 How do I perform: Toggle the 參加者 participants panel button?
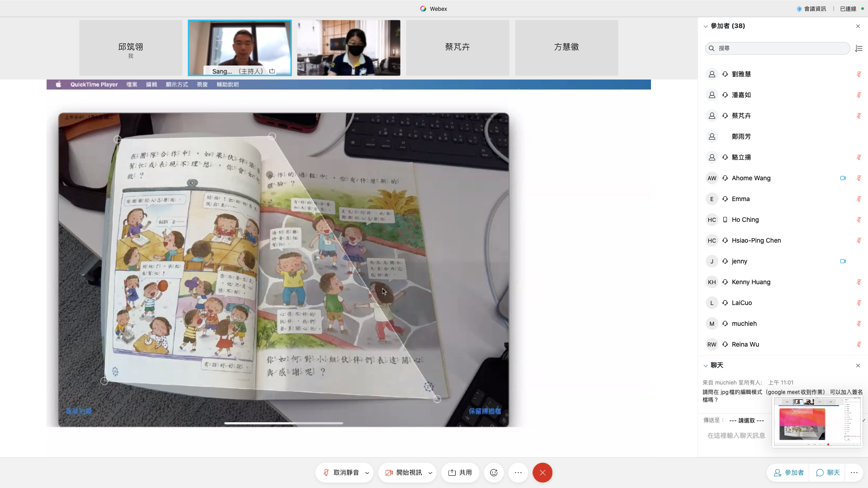pos(788,473)
